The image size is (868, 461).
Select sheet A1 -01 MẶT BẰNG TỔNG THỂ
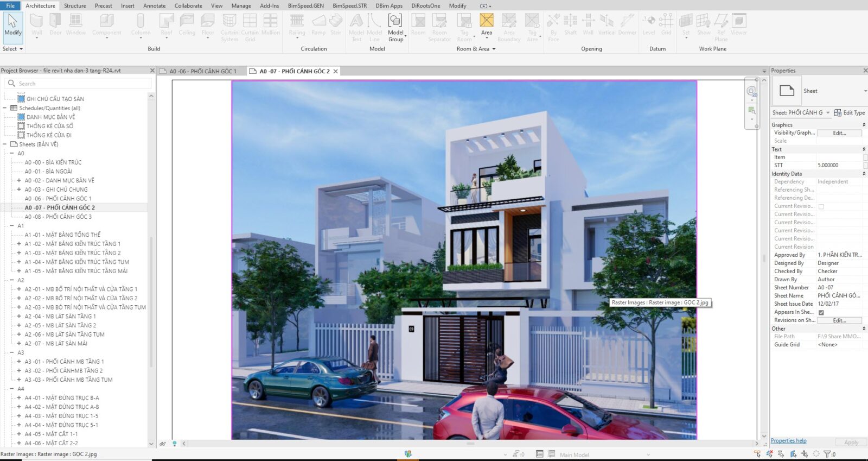pos(62,235)
